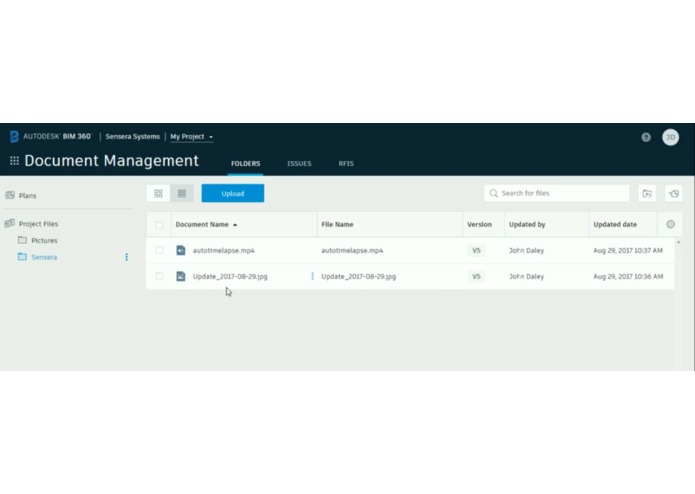Click file name cell autotimelapse.mp4
The image size is (695, 494).
click(x=352, y=250)
